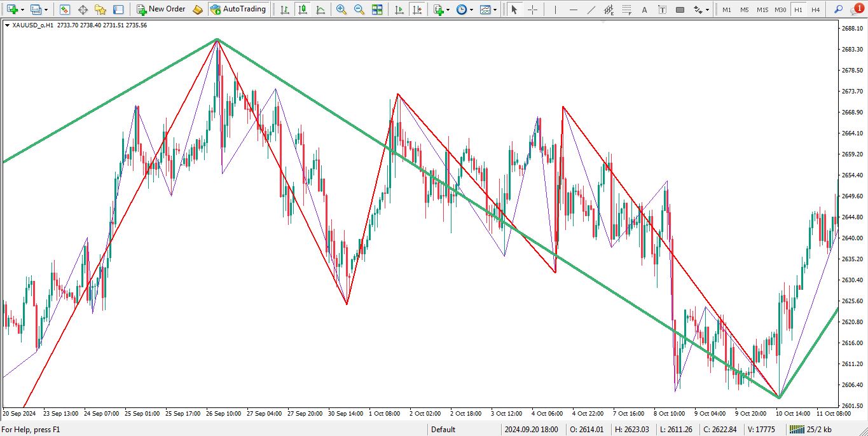Open the Market Watch panel

(x=64, y=10)
